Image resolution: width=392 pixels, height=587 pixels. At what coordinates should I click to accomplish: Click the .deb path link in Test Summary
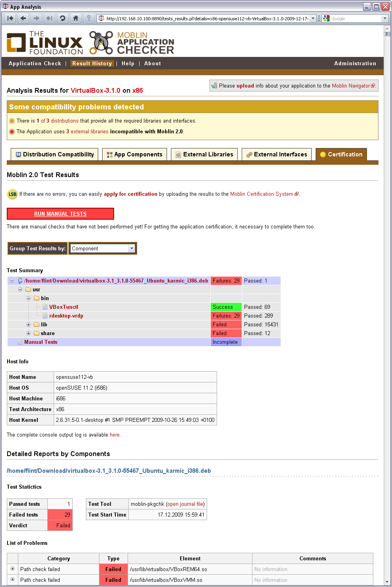tap(116, 281)
